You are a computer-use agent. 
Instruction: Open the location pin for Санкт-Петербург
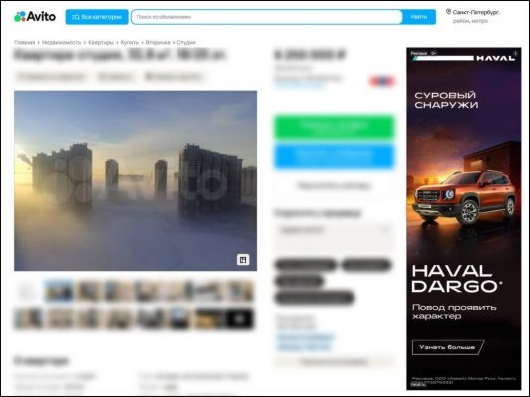[x=449, y=12]
